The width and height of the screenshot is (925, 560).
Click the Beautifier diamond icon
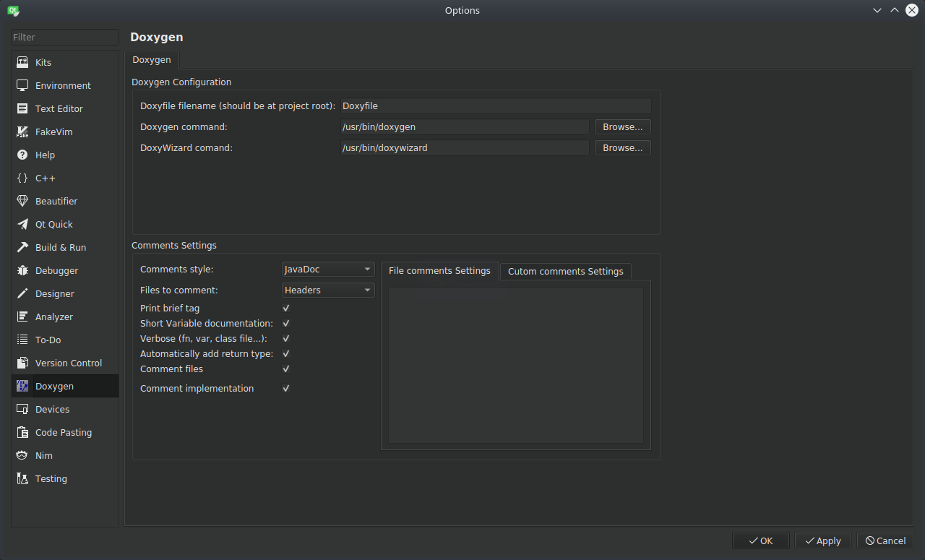pos(22,202)
